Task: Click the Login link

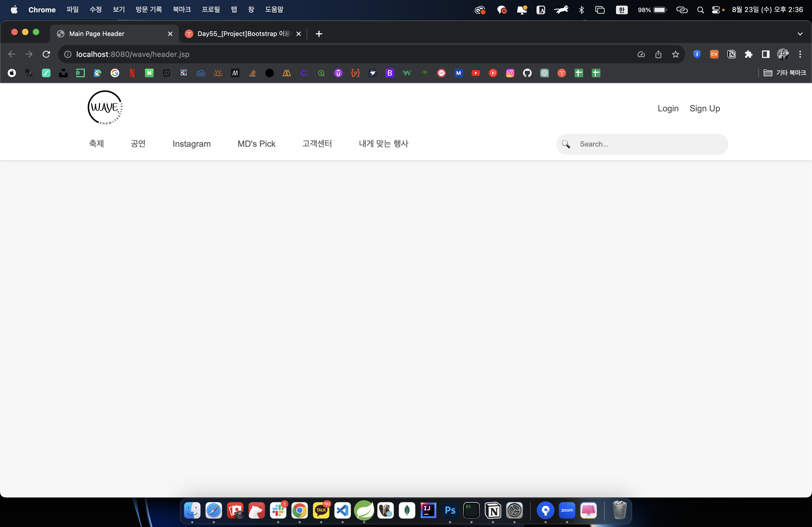Action: click(x=668, y=108)
